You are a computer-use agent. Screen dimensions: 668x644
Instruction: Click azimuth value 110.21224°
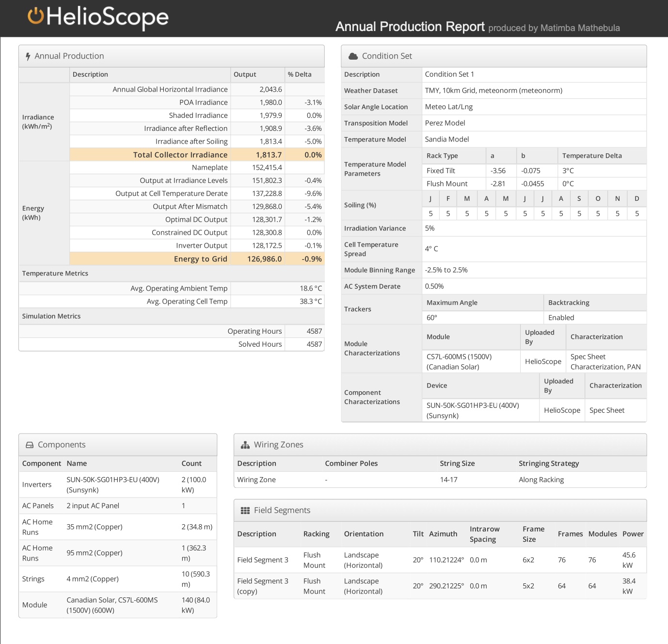point(446,560)
